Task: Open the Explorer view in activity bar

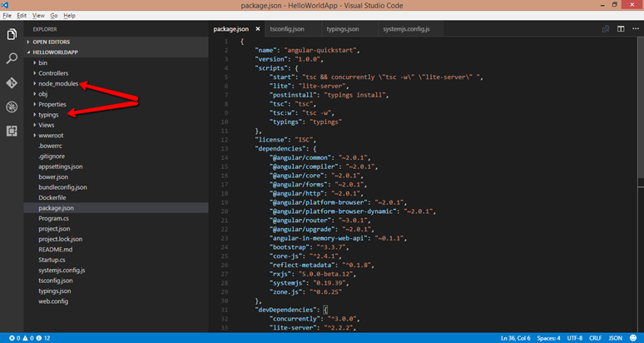Action: click(12, 34)
